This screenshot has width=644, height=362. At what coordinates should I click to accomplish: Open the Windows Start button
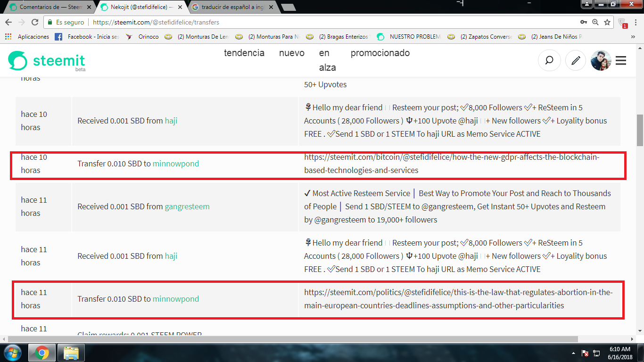tap(13, 353)
